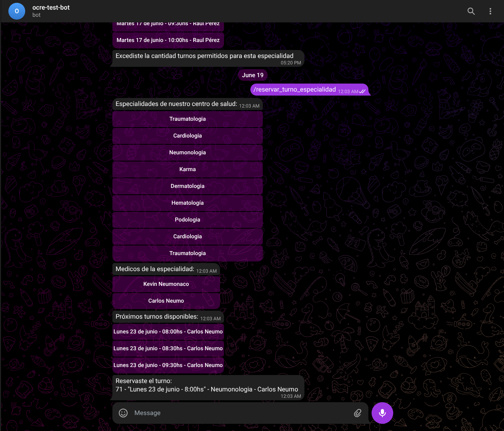This screenshot has width=504, height=431.
Task: Focus the Message input field
Action: pyautogui.click(x=240, y=413)
